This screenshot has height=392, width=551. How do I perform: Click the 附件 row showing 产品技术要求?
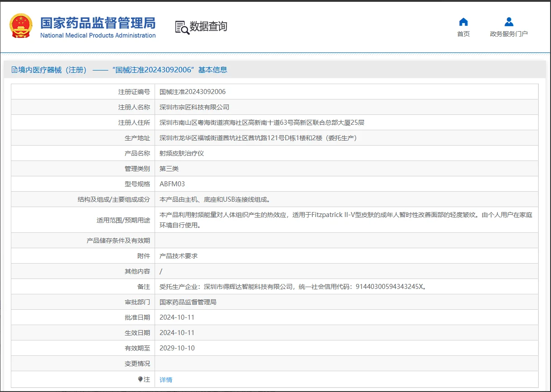click(x=178, y=255)
